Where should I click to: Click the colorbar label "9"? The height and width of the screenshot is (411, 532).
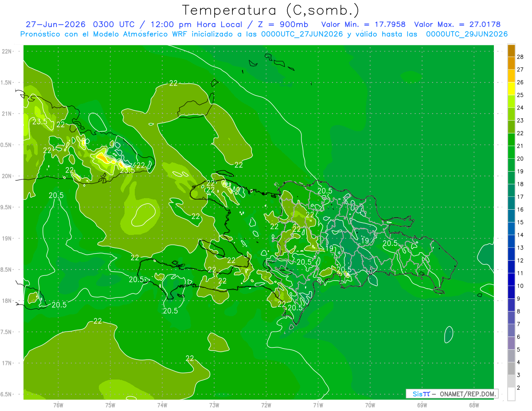pos(519,299)
